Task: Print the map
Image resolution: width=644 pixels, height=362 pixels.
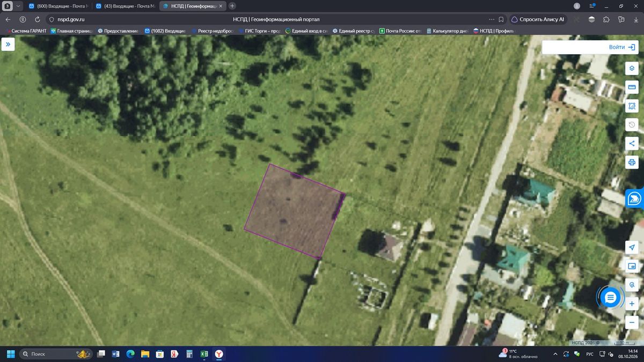Action: [632, 162]
